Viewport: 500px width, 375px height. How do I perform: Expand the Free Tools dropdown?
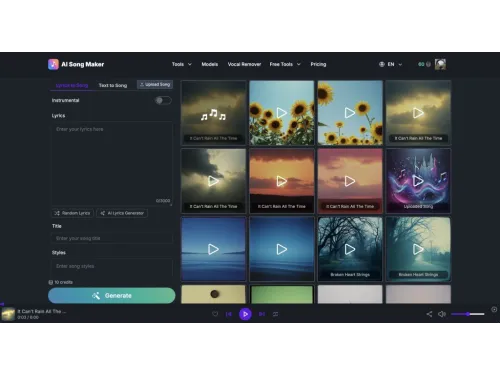tap(285, 64)
